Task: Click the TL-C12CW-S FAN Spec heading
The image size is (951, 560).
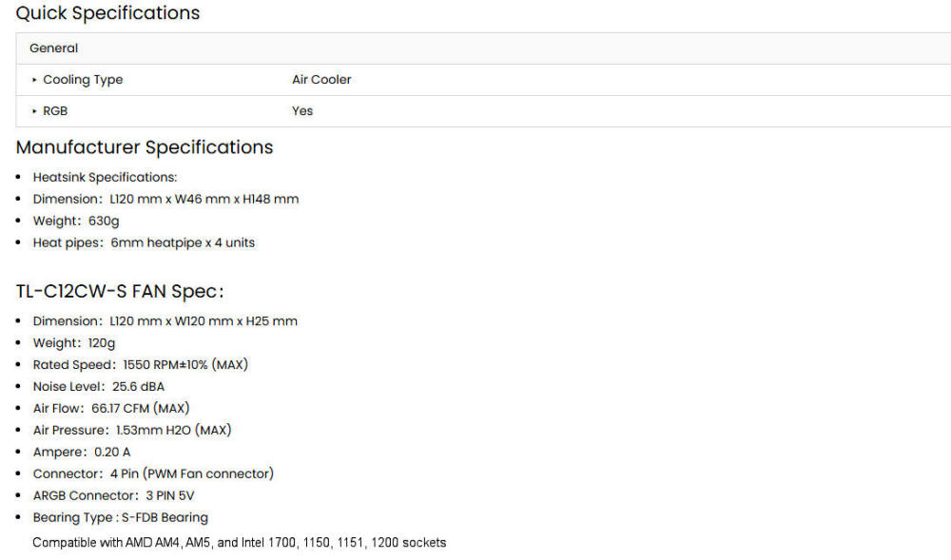Action: click(119, 291)
